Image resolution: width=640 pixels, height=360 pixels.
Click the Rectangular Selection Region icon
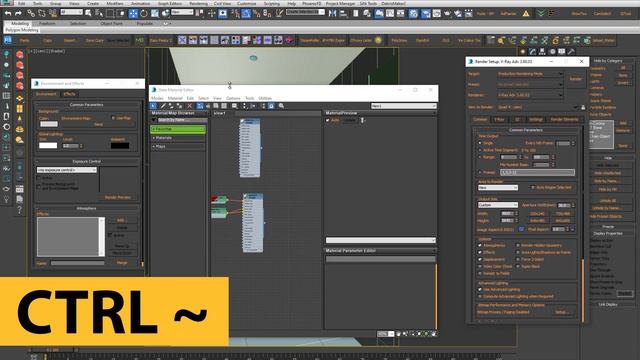click(110, 13)
